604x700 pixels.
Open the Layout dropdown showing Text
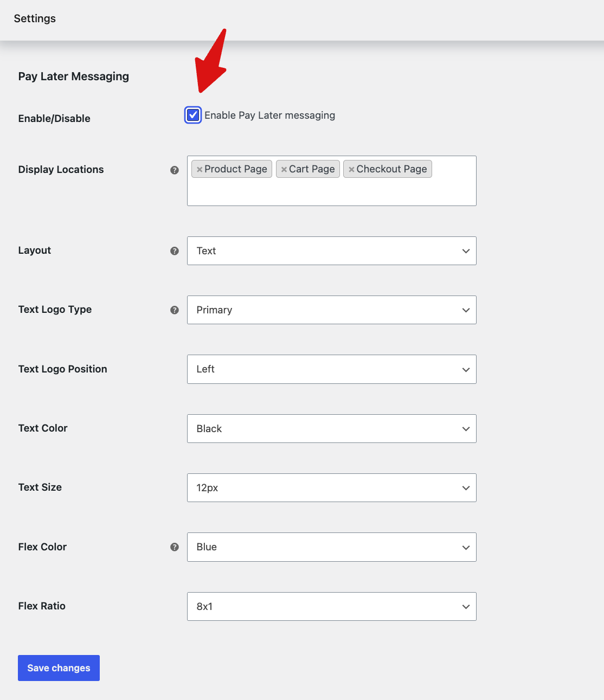[332, 251]
